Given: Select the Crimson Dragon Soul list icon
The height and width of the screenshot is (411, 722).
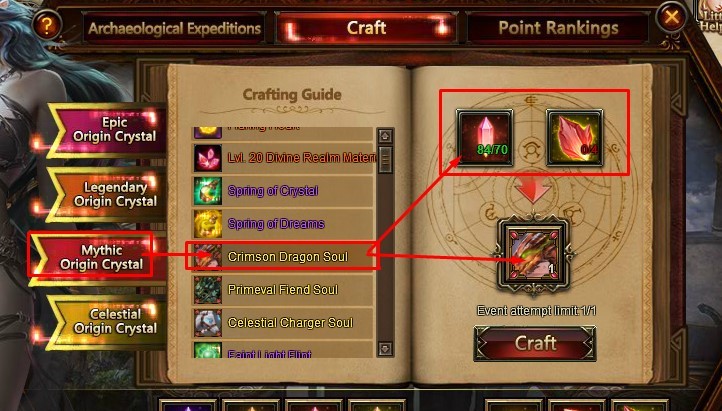Looking at the screenshot, I should coord(207,256).
